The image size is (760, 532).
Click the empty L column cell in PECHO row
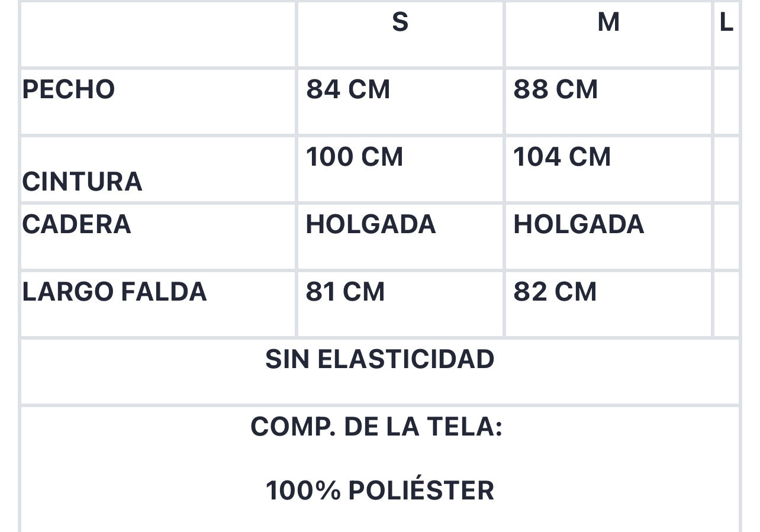coord(726,102)
